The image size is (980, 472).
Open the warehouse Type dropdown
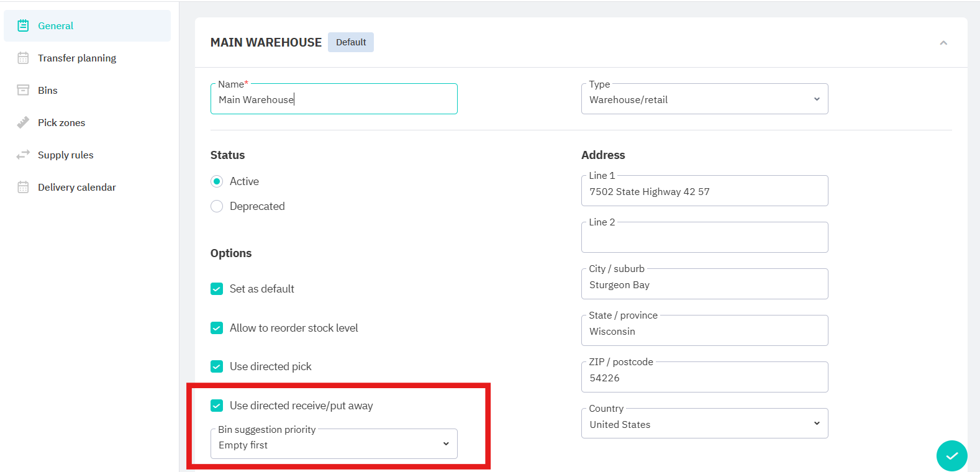[x=704, y=99]
